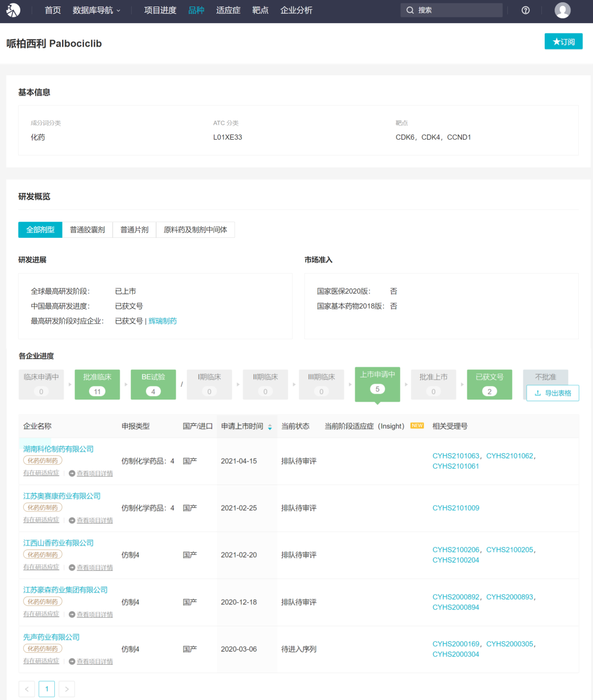Go to 首页 in the navigation
593x700 pixels.
click(53, 10)
